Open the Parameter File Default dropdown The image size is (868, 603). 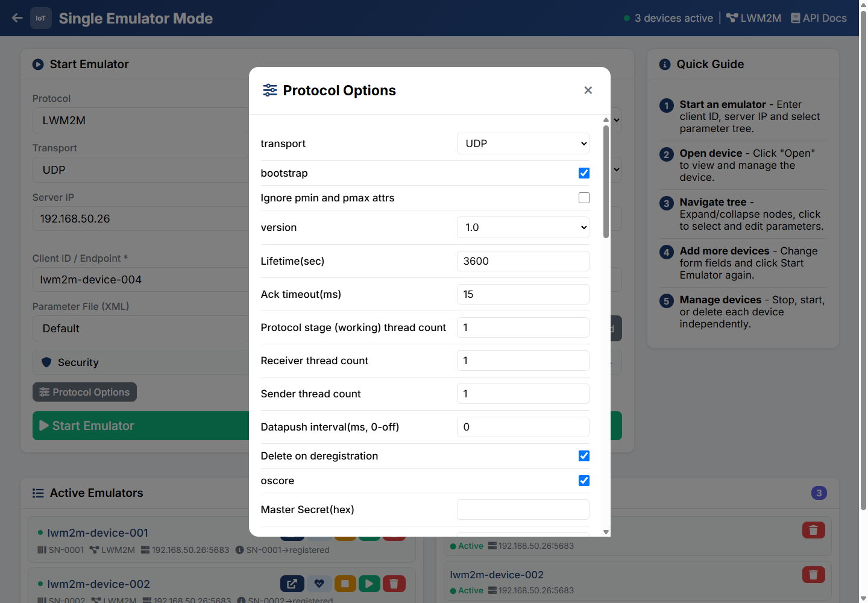pos(141,329)
